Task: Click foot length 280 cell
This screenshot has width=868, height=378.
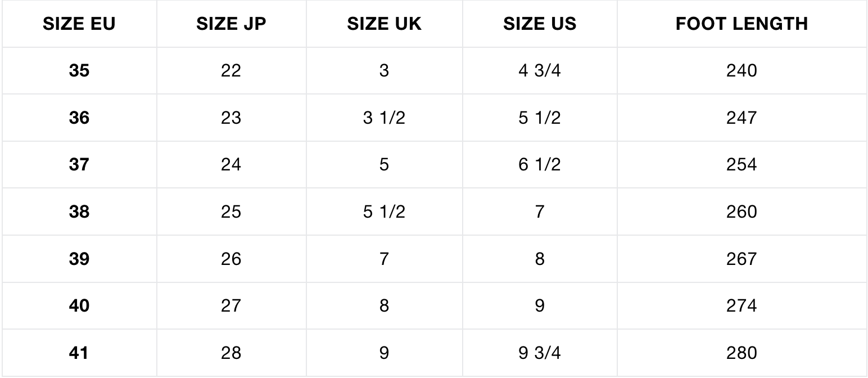Action: coord(742,353)
